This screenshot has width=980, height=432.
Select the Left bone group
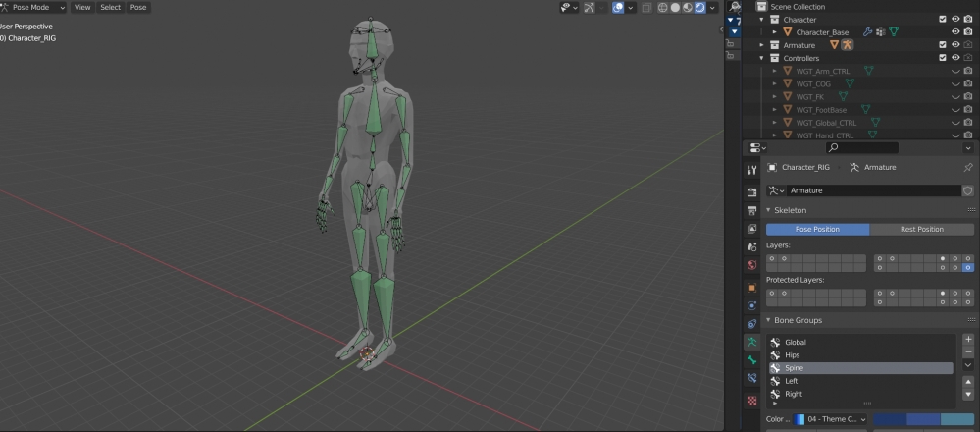tap(861, 381)
